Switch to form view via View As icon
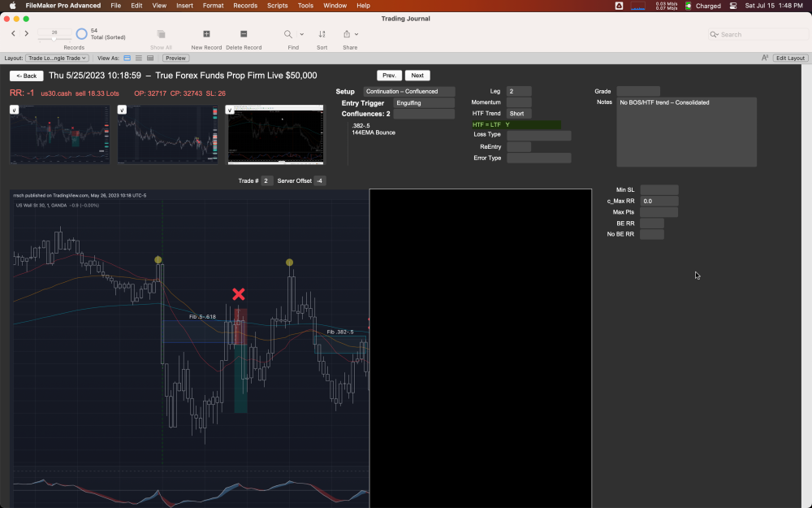This screenshot has width=812, height=508. pyautogui.click(x=127, y=58)
